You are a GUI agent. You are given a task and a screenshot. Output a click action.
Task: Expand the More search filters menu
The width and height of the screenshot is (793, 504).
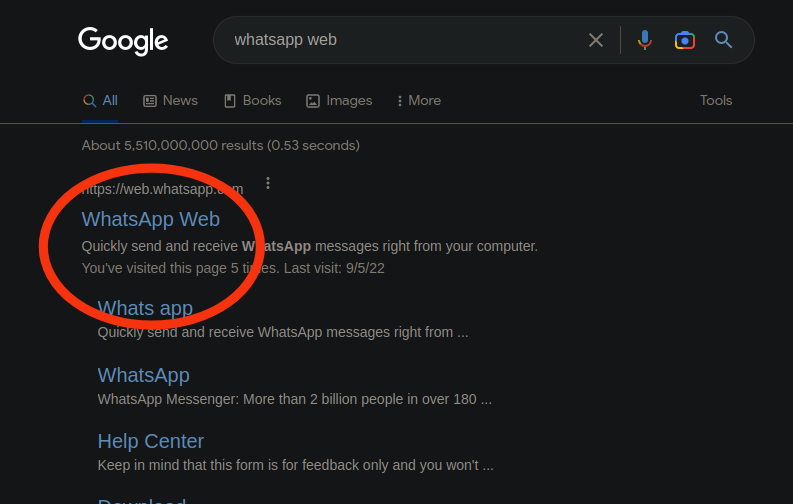tap(419, 101)
